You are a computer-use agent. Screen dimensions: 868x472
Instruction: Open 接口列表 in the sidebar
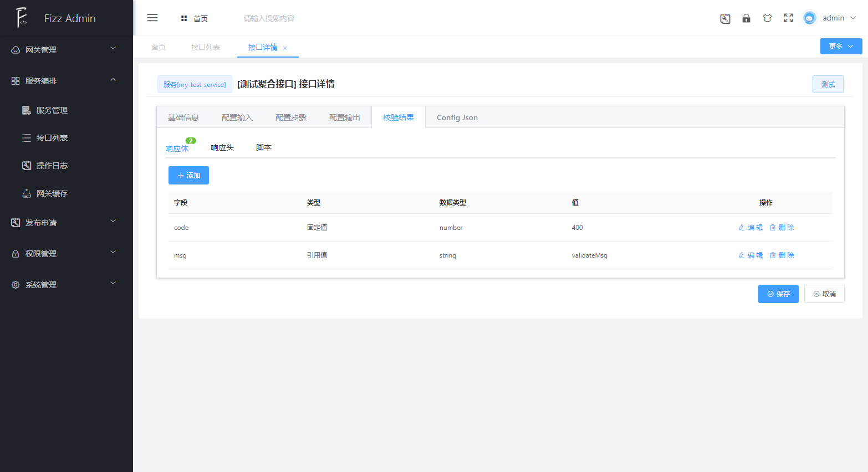pyautogui.click(x=67, y=138)
